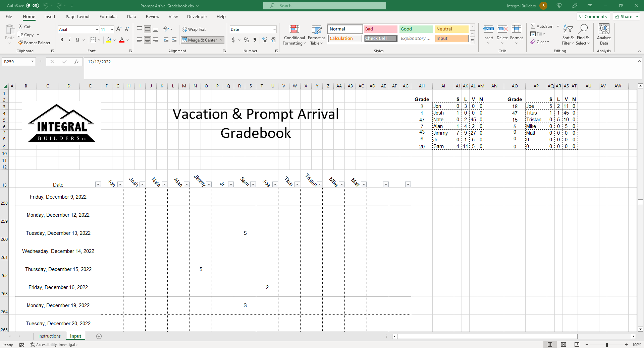Open the Font size dropdown showing 11
The width and height of the screenshot is (644, 348).
tap(112, 29)
